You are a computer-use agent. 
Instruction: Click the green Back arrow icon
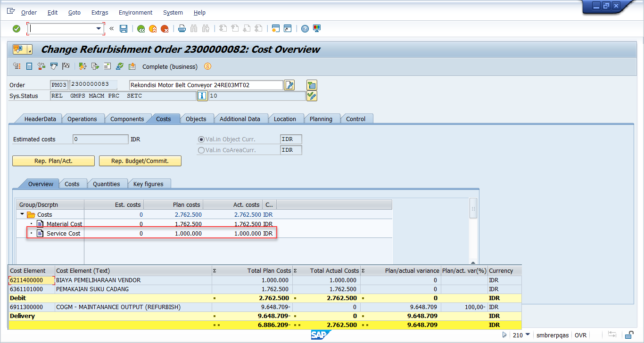(140, 29)
